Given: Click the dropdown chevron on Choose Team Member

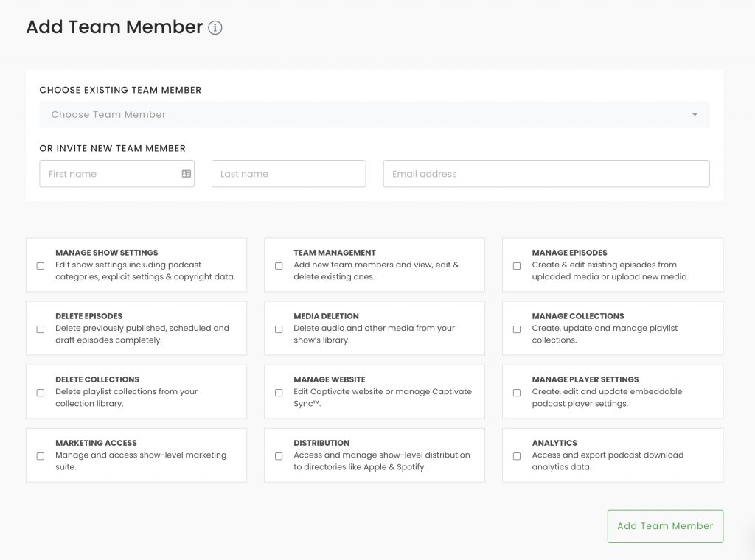Looking at the screenshot, I should (x=693, y=115).
